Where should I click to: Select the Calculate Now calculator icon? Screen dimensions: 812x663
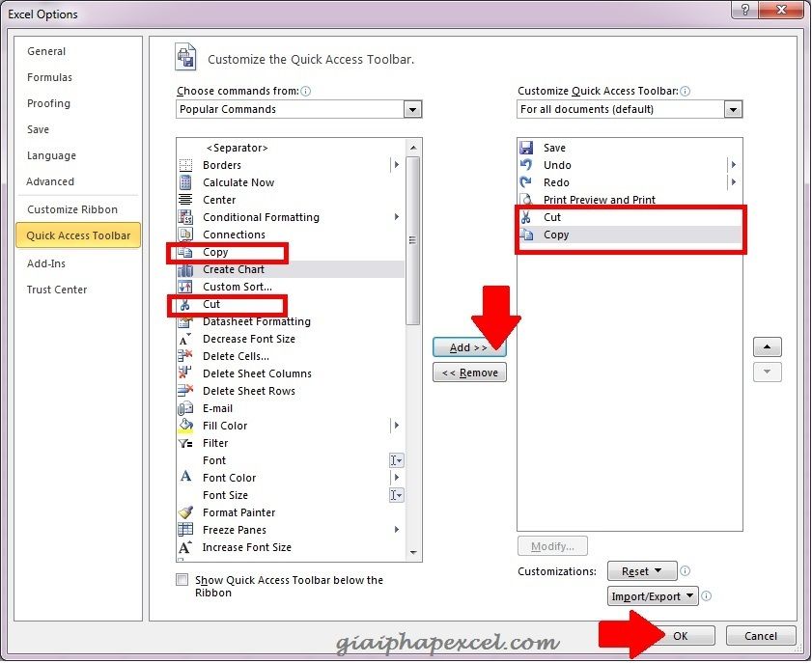coord(185,182)
